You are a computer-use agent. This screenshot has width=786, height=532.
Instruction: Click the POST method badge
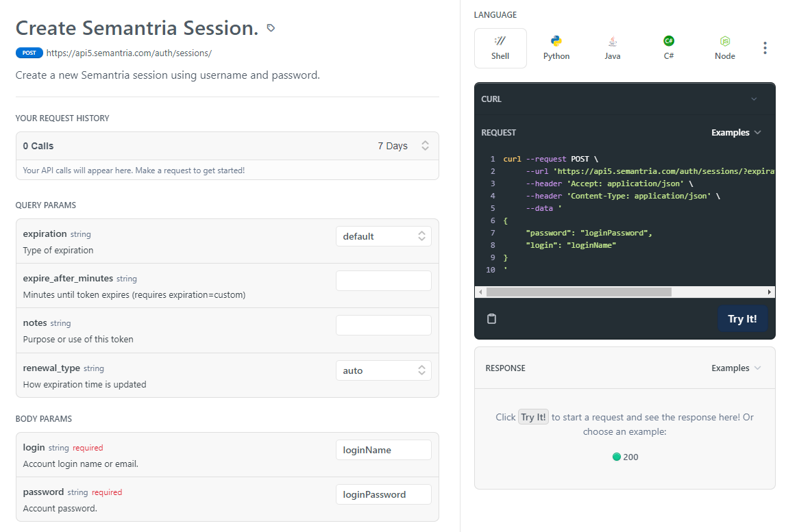coord(29,53)
